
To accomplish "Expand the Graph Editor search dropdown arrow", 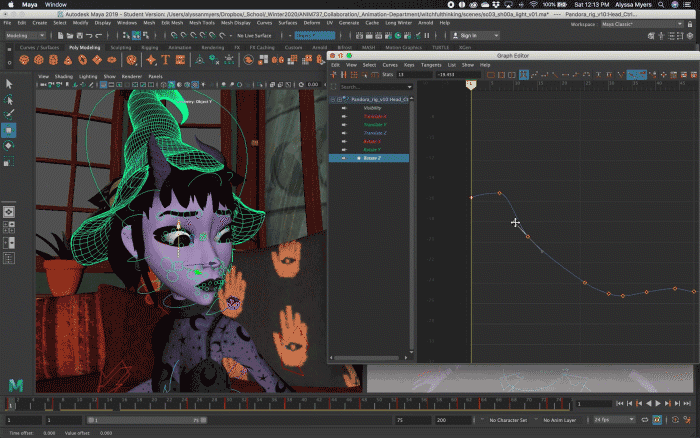I will (409, 87).
